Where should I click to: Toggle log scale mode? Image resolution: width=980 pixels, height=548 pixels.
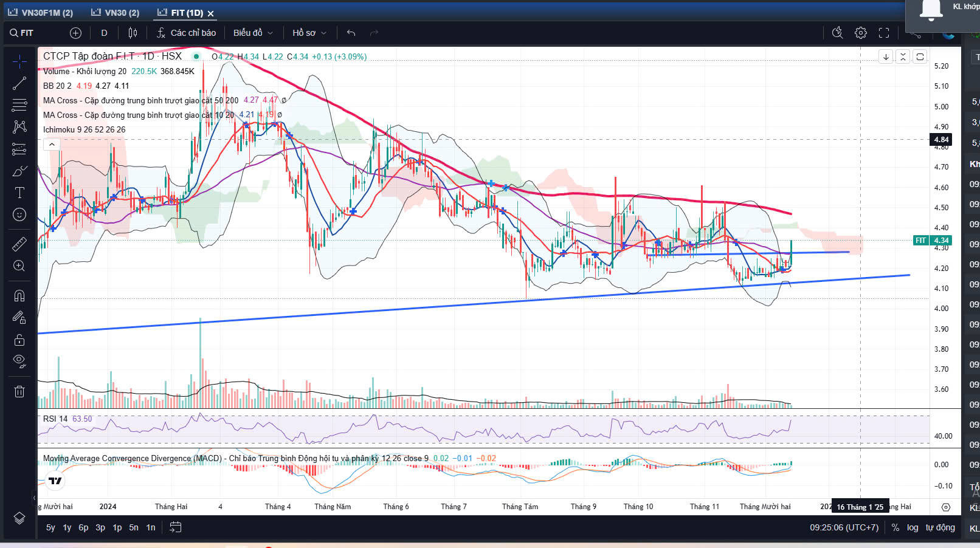[x=913, y=527]
